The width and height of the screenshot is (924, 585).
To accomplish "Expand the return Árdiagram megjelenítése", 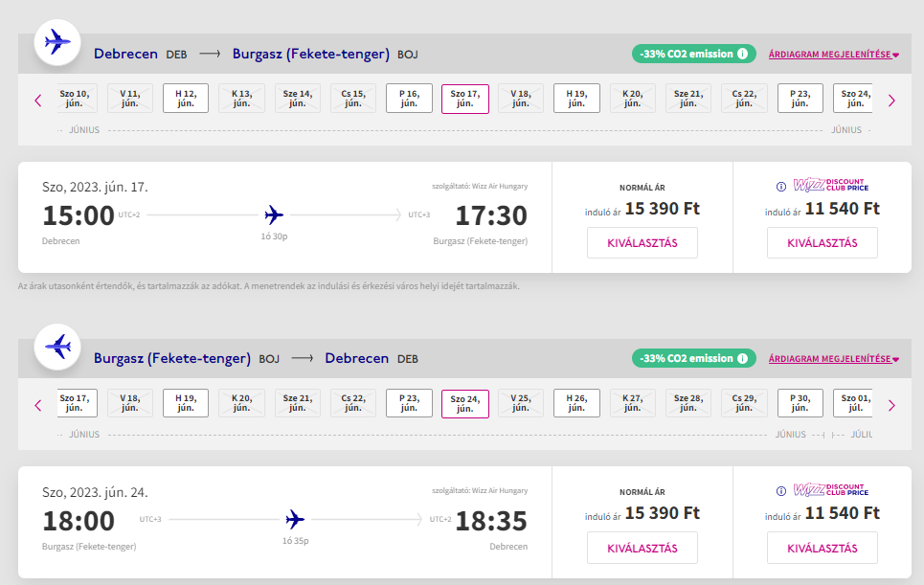I will click(x=833, y=359).
